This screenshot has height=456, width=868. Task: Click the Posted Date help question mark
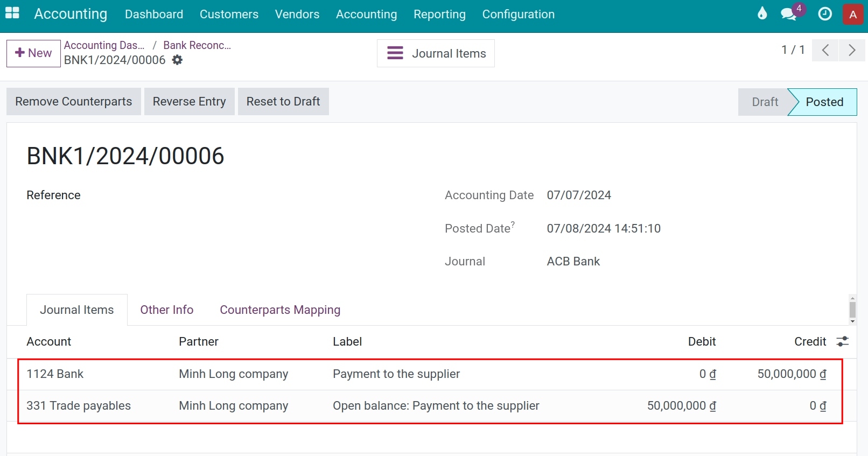pyautogui.click(x=513, y=223)
